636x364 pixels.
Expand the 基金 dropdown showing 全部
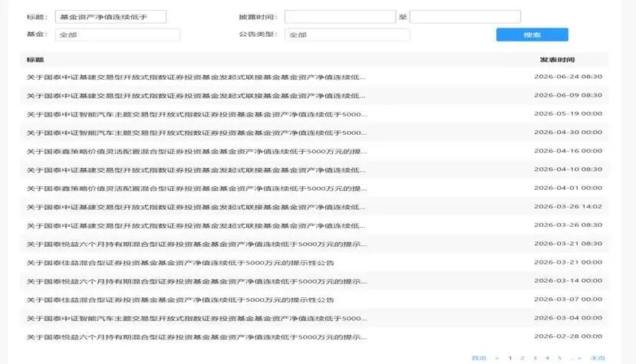(117, 34)
